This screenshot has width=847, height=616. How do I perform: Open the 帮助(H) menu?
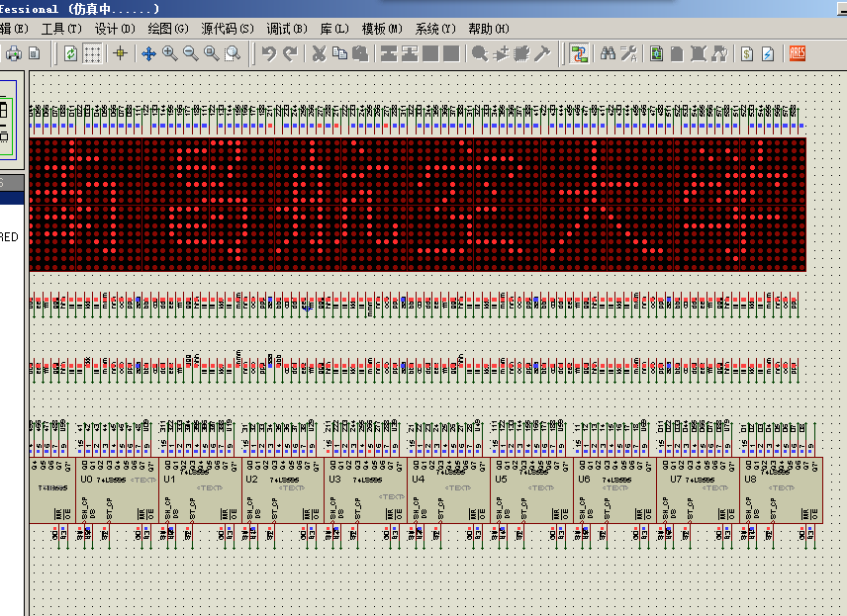[x=489, y=29]
